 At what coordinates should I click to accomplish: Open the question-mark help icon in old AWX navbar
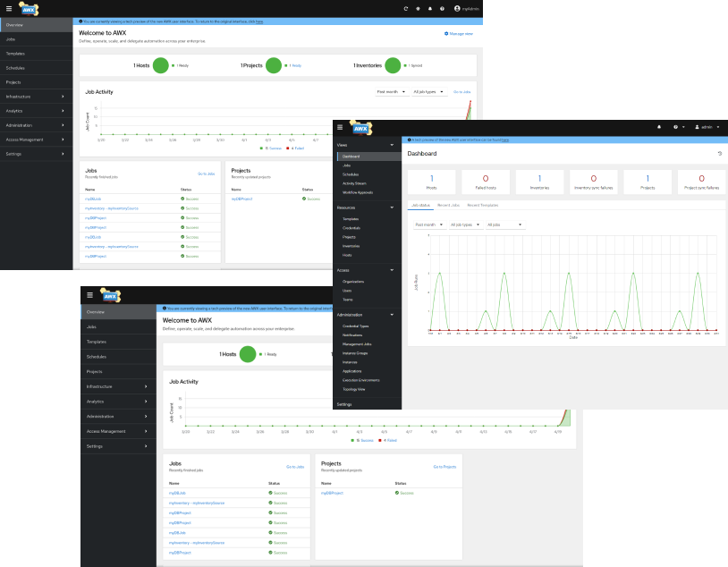point(674,126)
